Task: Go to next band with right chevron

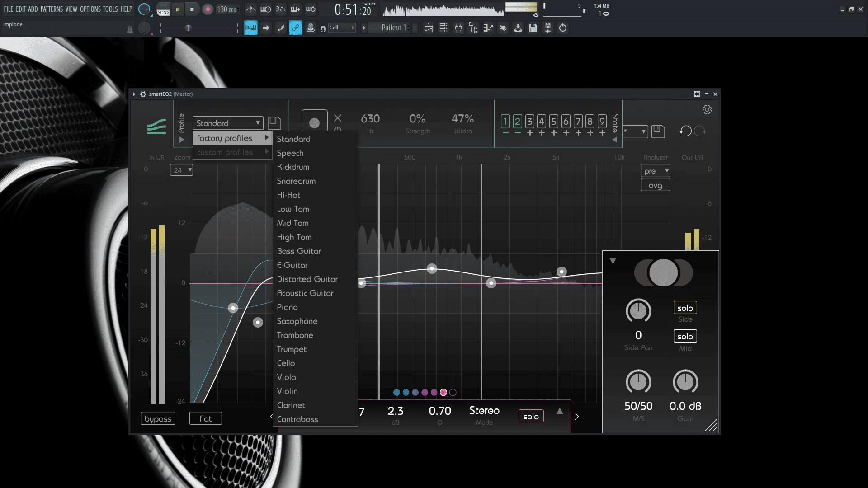Action: 576,416
